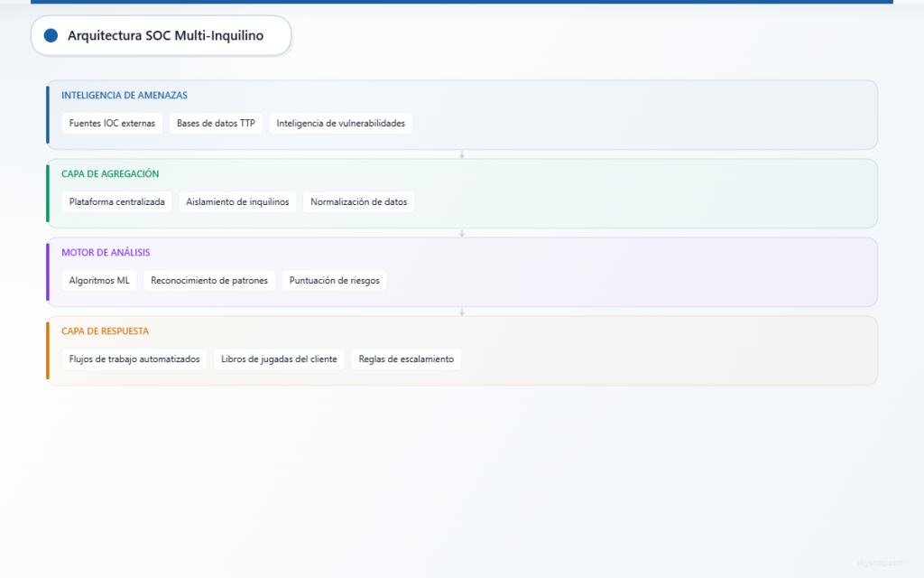Click the Bases de datos TTP button
The image size is (924, 578).
[216, 123]
